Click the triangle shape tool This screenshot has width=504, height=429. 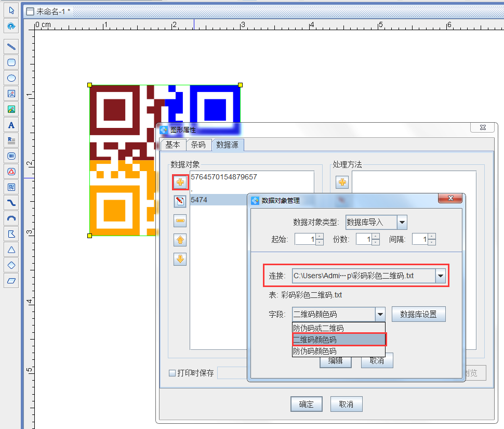[11, 250]
